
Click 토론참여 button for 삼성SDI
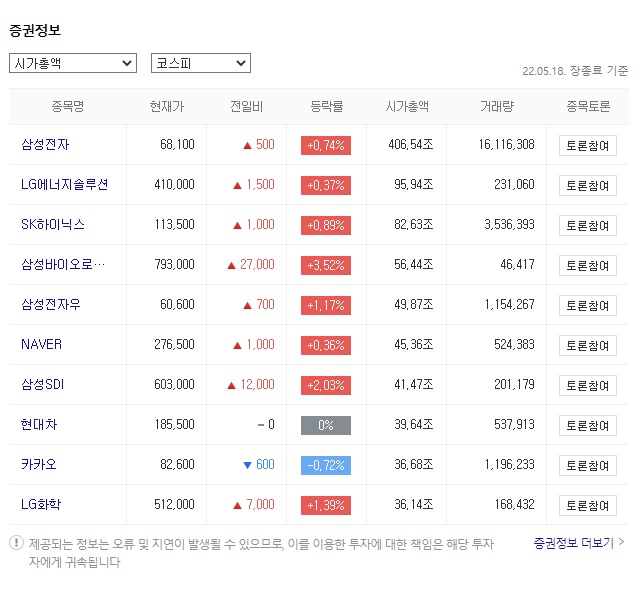coord(588,385)
